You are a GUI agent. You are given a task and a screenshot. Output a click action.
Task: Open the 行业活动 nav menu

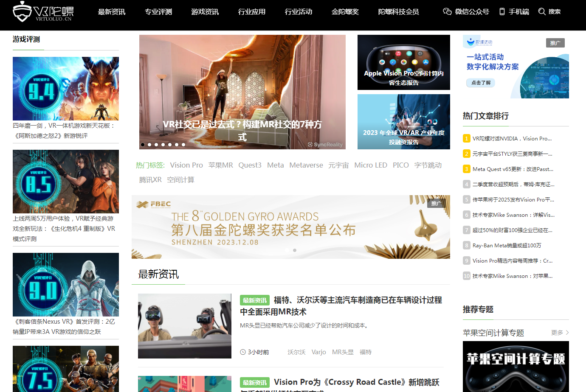(x=299, y=12)
